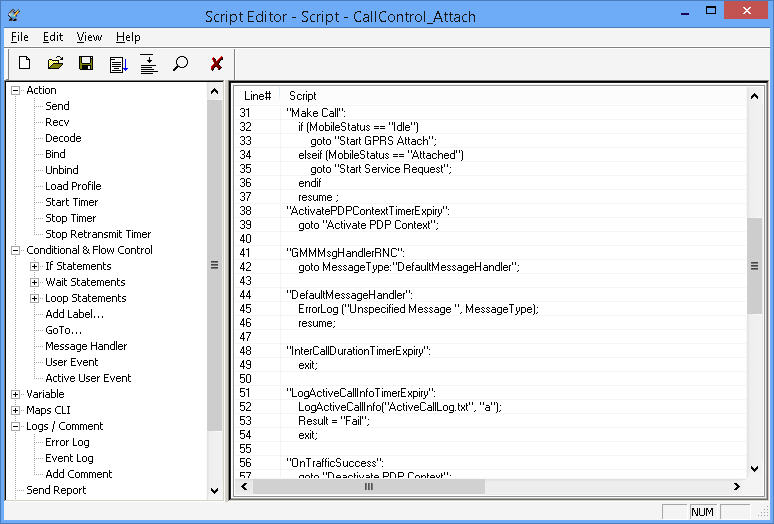The width and height of the screenshot is (774, 524).
Task: Collapse the Action tree node
Action: pos(16,90)
